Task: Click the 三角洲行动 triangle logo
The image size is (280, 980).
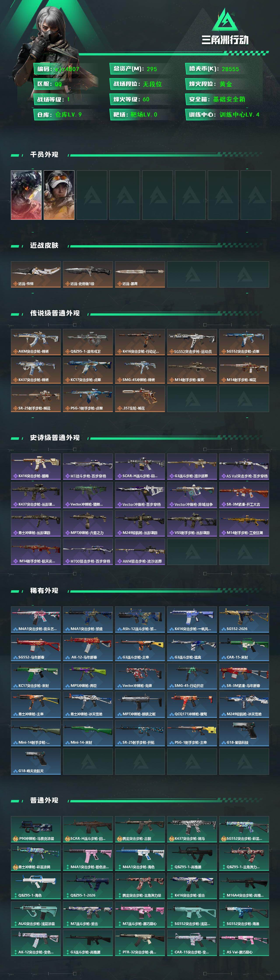Action: tap(225, 19)
